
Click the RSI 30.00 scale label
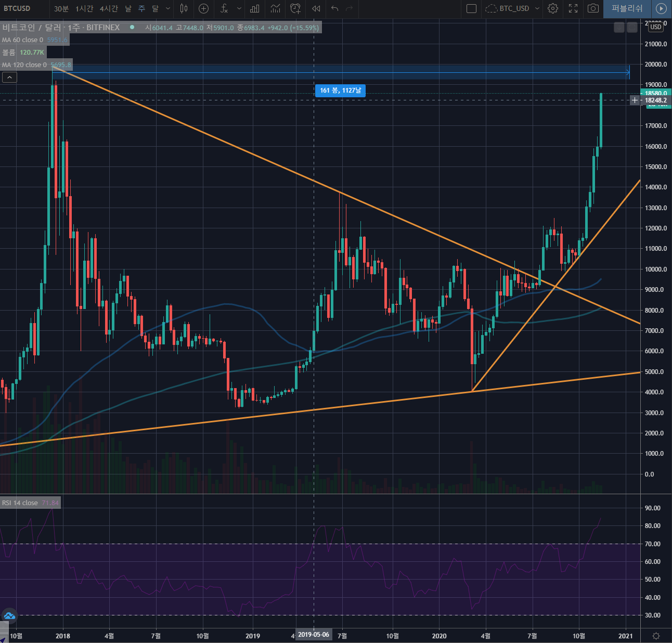pos(653,615)
